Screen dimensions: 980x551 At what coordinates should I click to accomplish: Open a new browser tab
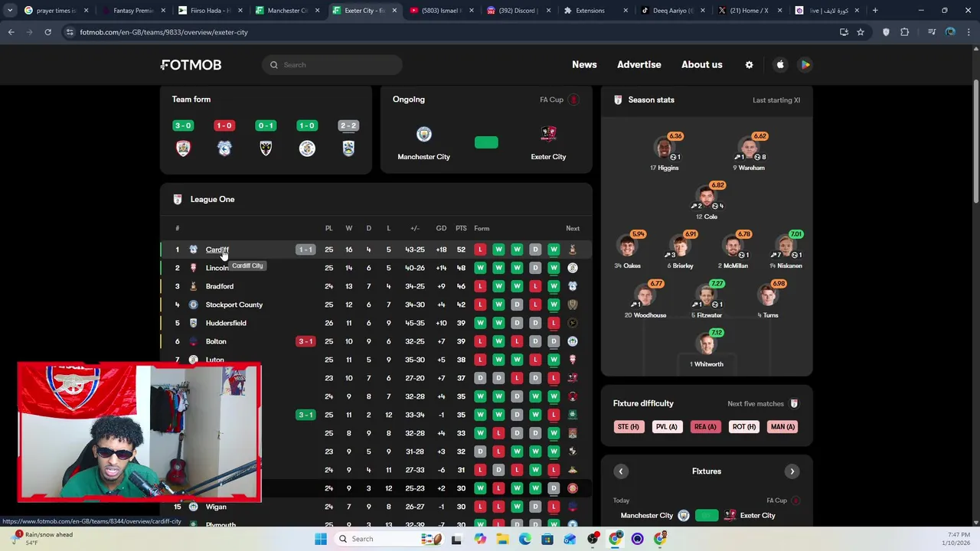point(875,11)
